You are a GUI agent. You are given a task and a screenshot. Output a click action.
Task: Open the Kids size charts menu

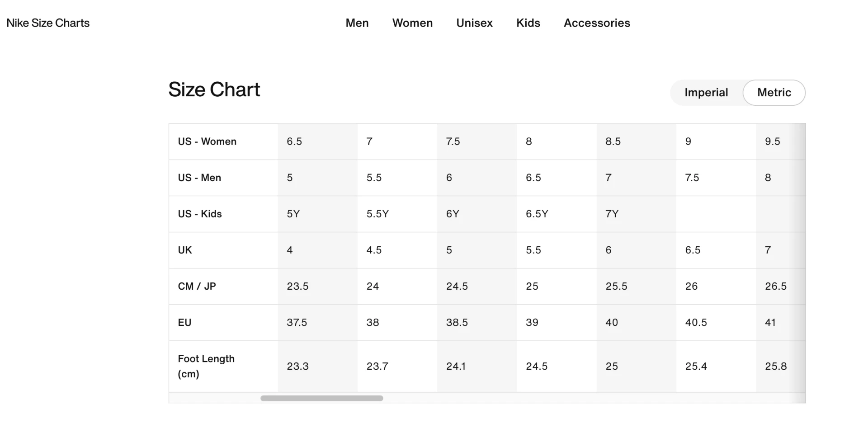[x=528, y=23]
